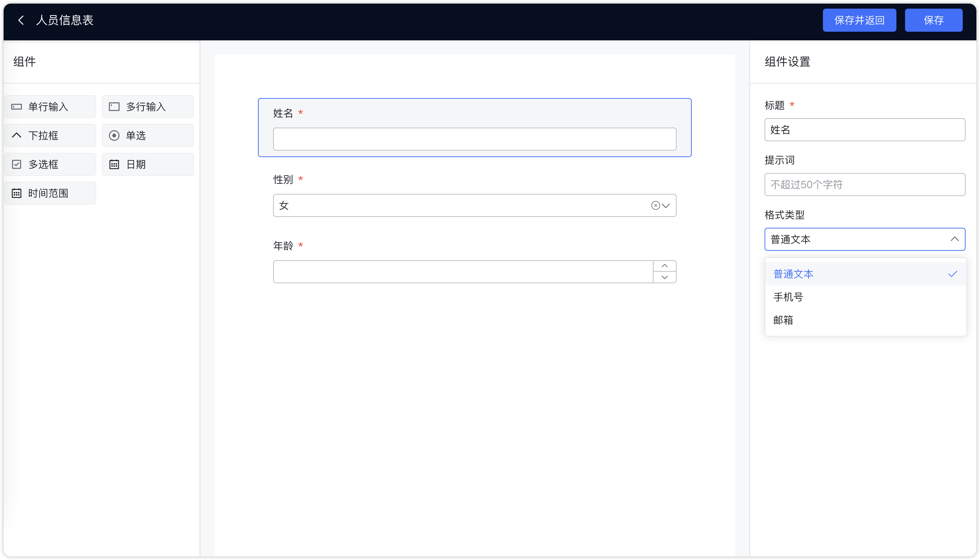This screenshot has height=560, width=980.
Task: Click the 保存并返回 button
Action: (859, 20)
